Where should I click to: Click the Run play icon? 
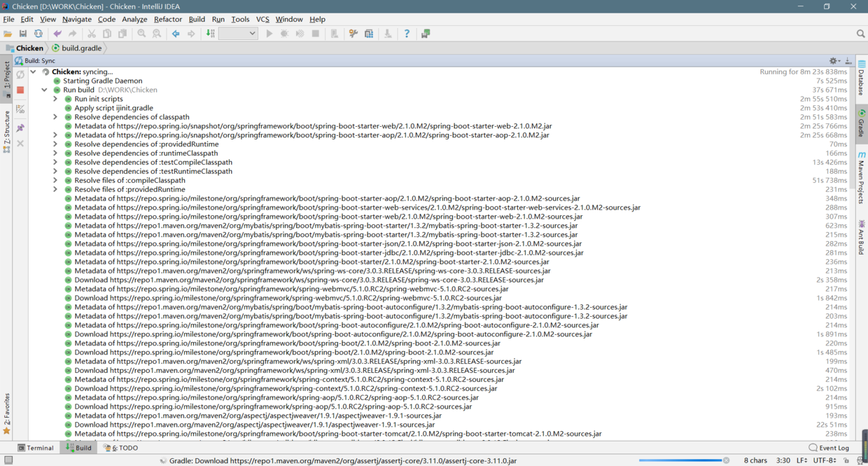pos(269,34)
